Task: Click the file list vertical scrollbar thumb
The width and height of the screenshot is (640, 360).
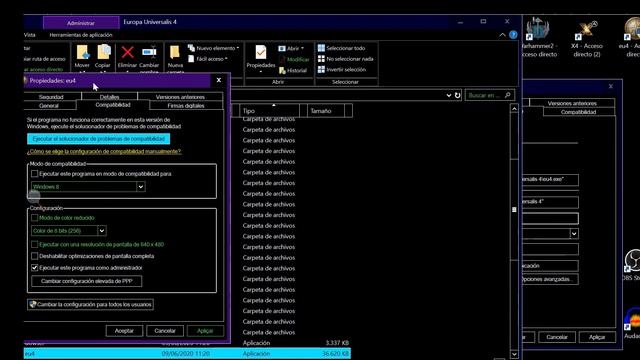Action: (x=514, y=209)
